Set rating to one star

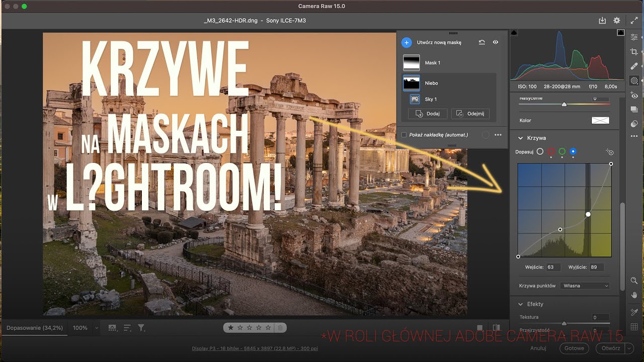tap(231, 328)
